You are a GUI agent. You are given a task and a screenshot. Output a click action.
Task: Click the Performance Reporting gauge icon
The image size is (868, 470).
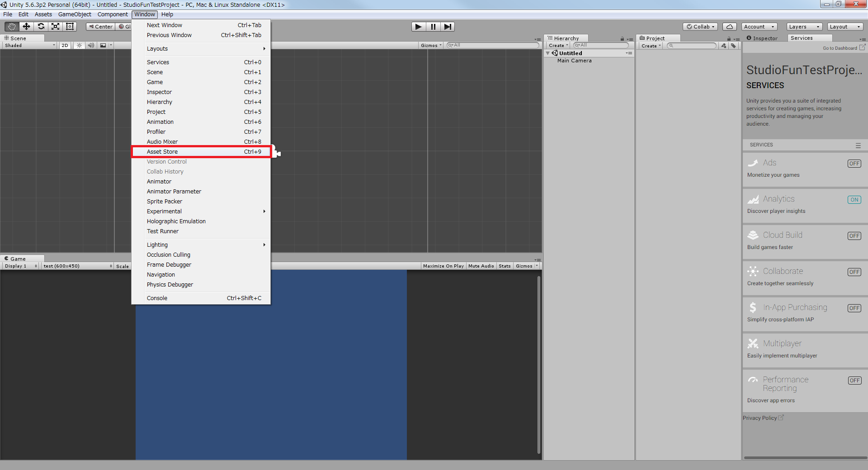coord(753,380)
